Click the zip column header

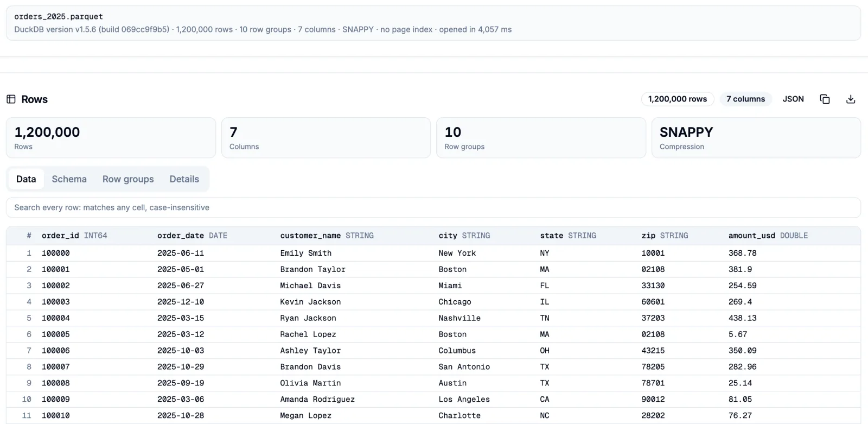(665, 236)
